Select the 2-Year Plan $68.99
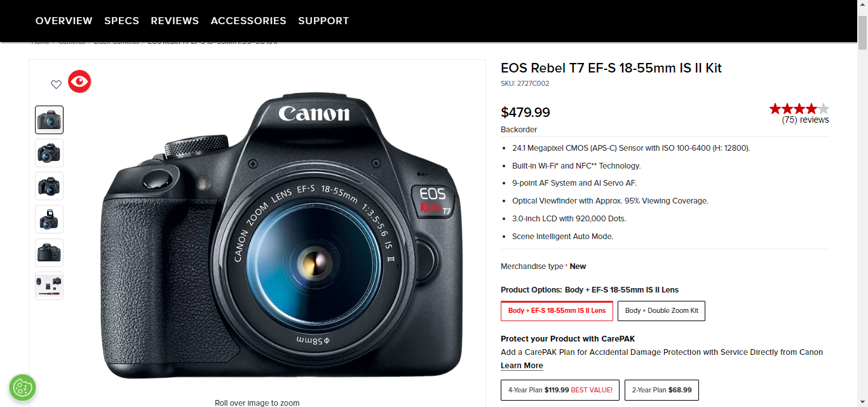 click(661, 390)
